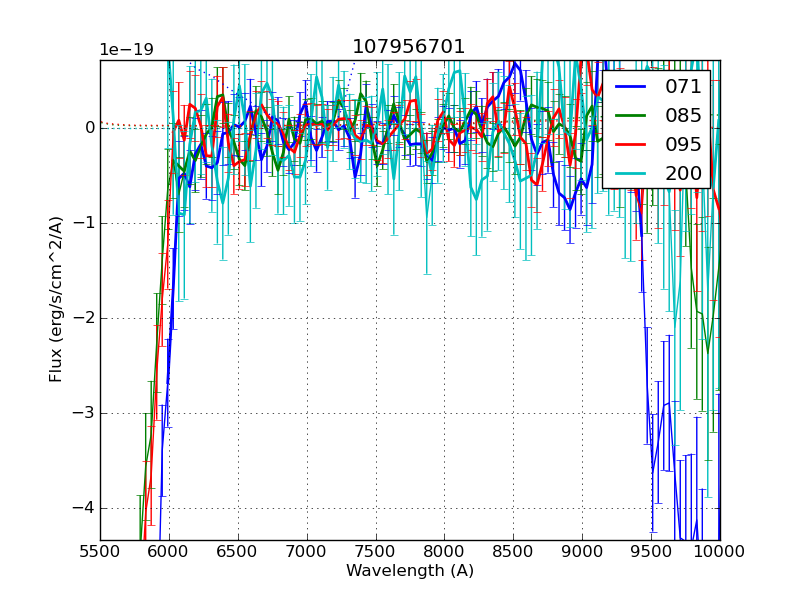Click the 6500 x-axis tick label
Viewport: 800px width, 600px height.
coord(238,551)
